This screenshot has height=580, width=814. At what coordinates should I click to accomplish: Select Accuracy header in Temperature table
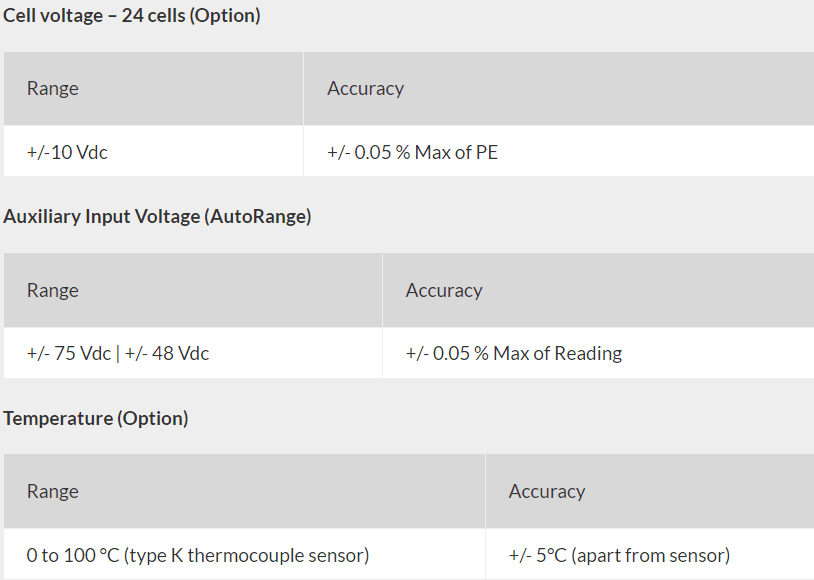tap(650, 491)
